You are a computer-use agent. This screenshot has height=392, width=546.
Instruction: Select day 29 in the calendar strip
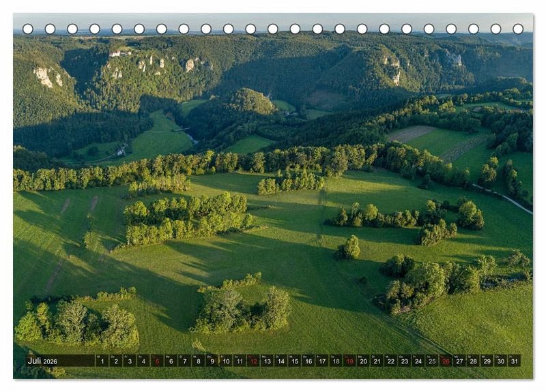487,361
